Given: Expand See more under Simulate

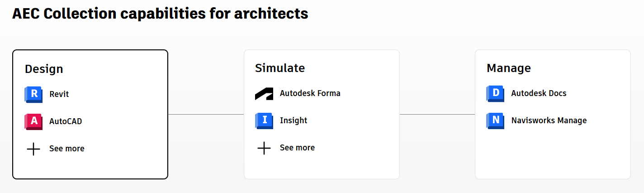Looking at the screenshot, I should [297, 148].
